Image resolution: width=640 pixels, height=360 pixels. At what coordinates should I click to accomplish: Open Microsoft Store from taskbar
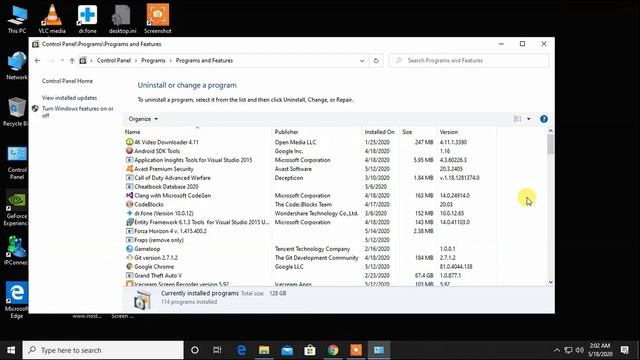310,350
